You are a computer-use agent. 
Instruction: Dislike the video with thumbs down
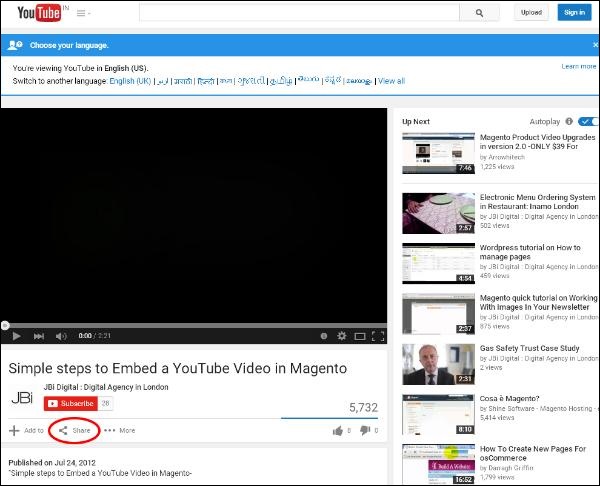[x=365, y=431]
